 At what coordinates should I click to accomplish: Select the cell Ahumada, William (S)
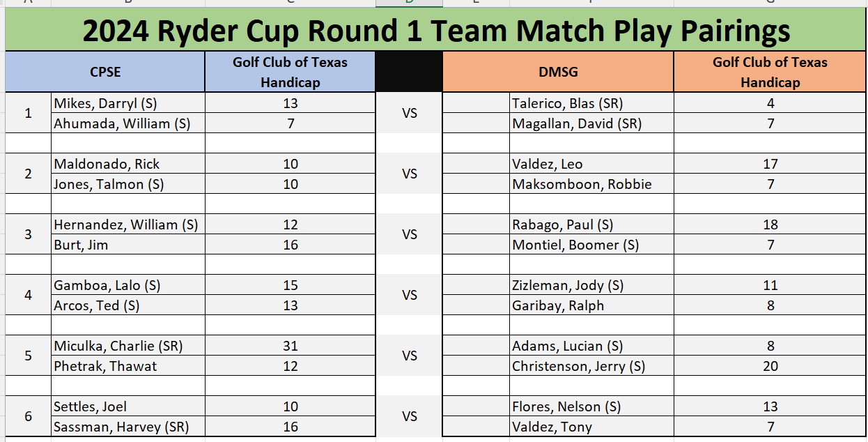pyautogui.click(x=128, y=123)
